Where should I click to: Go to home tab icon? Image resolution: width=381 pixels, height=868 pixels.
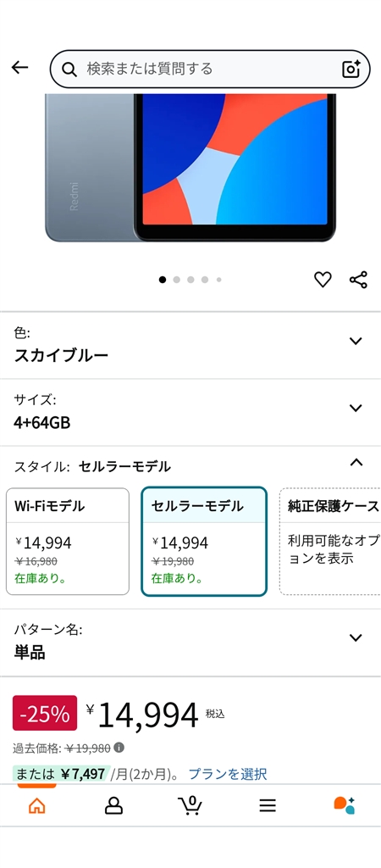point(36,805)
